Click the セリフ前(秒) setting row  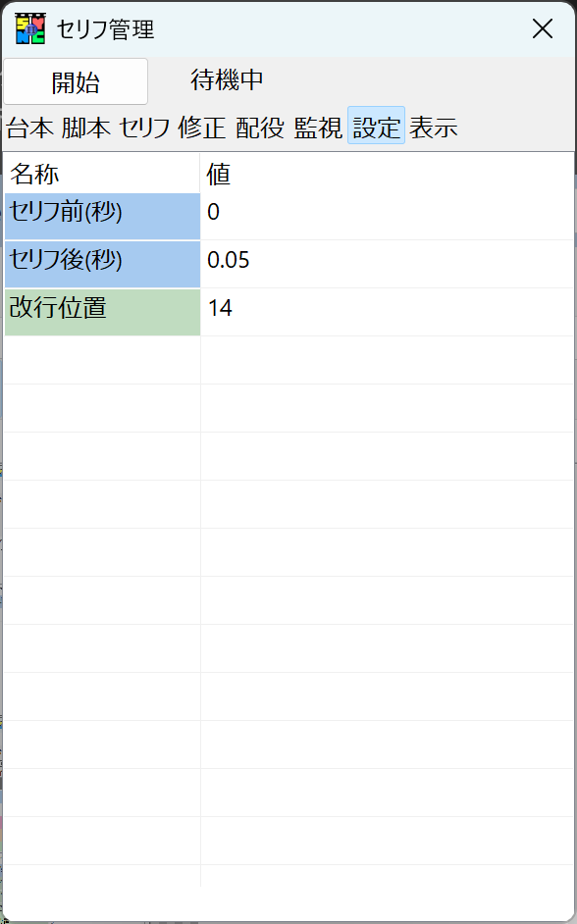click(x=98, y=214)
